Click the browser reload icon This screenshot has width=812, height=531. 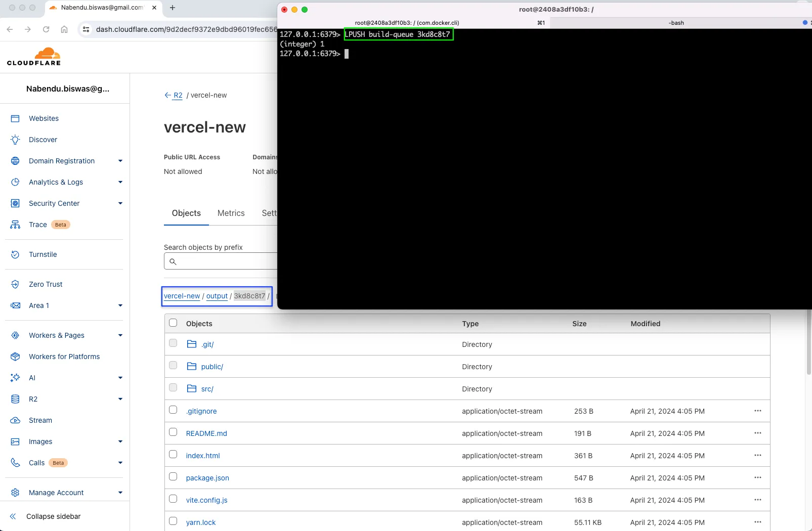click(46, 29)
